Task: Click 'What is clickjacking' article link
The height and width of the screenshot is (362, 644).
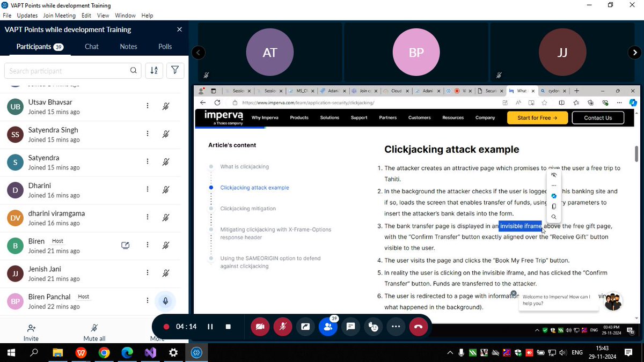Action: (x=244, y=167)
